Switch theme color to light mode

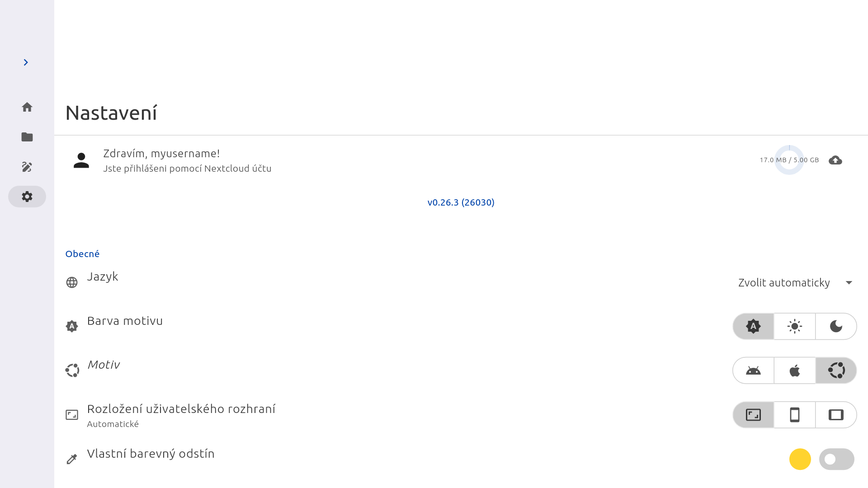[x=795, y=326]
